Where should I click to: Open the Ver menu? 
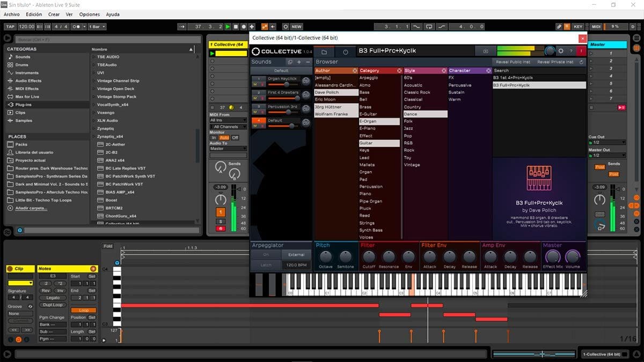(69, 14)
